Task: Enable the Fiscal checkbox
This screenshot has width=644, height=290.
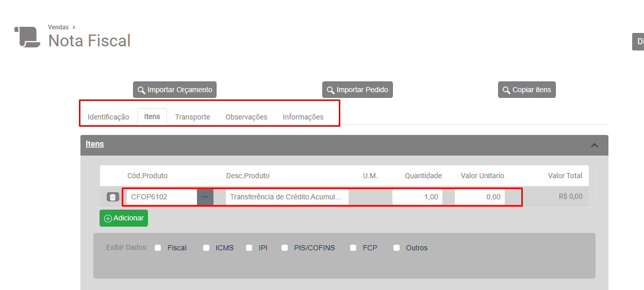Action: [158, 248]
